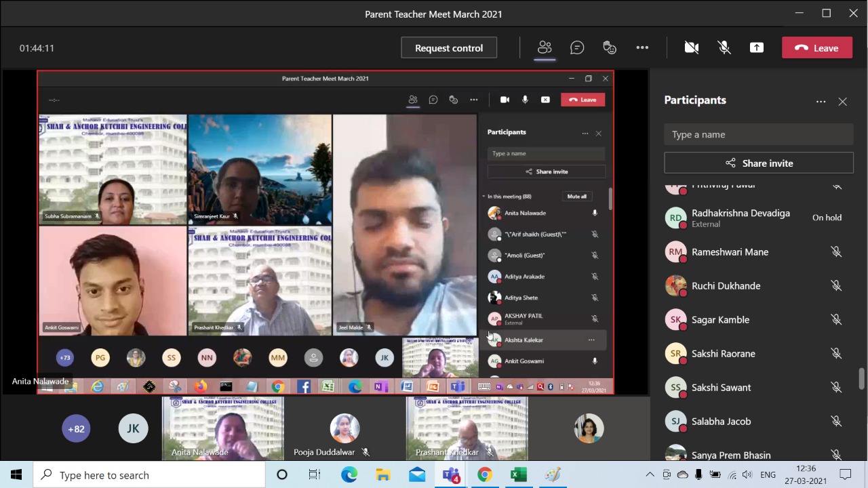Open the Show participants icon

[545, 47]
